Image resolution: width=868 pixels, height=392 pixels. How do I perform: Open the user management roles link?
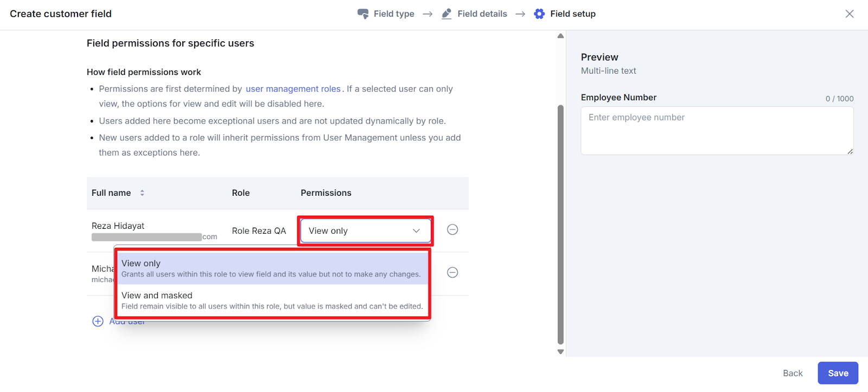point(293,89)
